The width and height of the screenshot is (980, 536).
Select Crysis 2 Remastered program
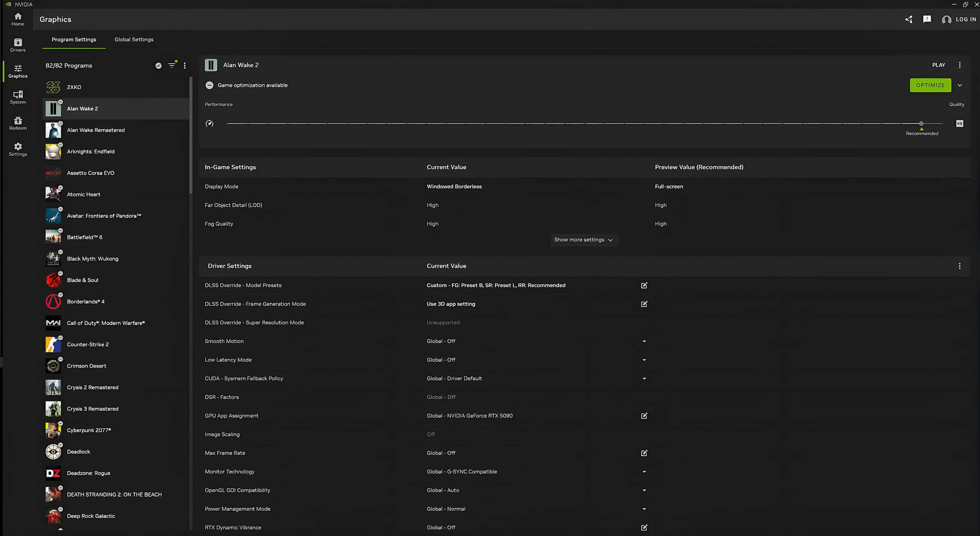116,387
